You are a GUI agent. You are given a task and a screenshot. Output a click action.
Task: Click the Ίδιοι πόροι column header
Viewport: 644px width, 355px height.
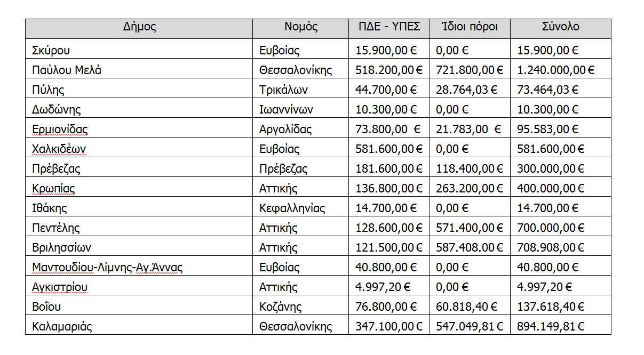[x=470, y=27]
